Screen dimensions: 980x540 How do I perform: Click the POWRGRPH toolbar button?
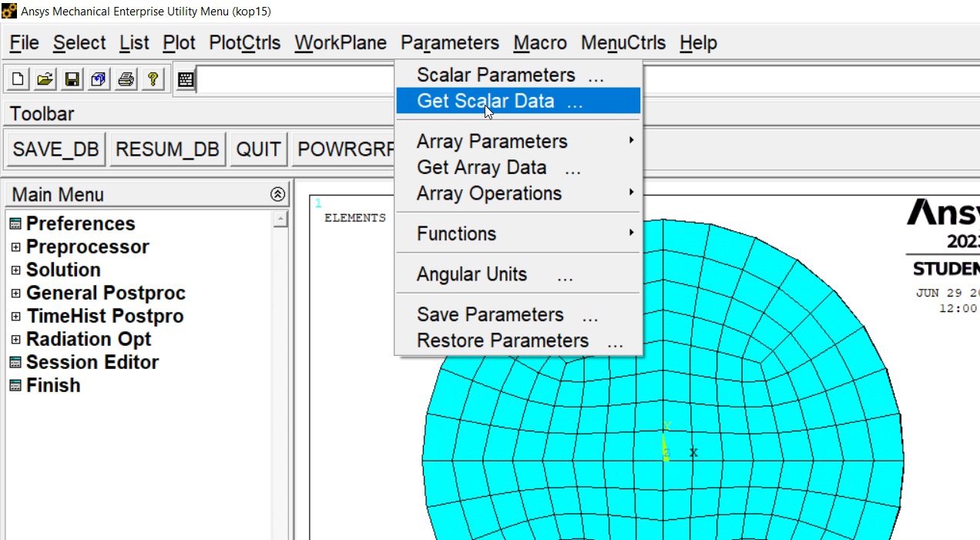344,149
